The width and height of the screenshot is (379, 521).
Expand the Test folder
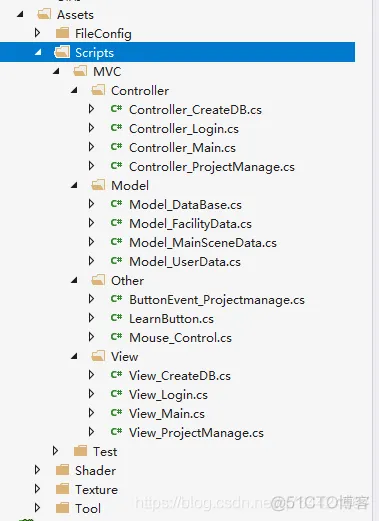pyautogui.click(x=55, y=451)
